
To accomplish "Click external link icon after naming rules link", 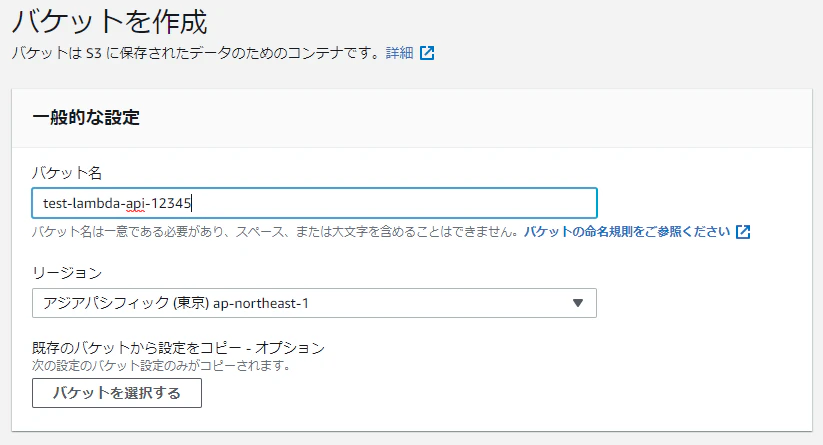I will [743, 231].
